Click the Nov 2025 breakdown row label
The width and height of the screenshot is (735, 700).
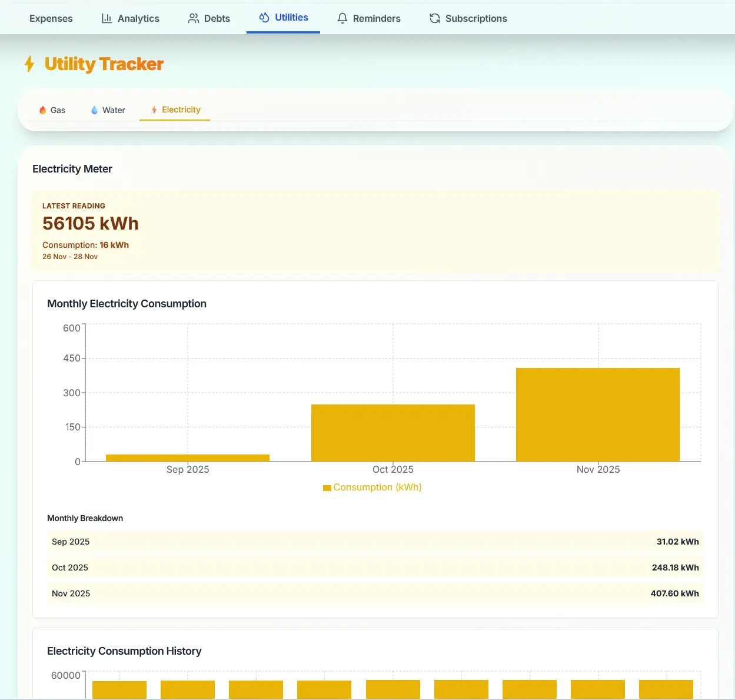coord(71,593)
